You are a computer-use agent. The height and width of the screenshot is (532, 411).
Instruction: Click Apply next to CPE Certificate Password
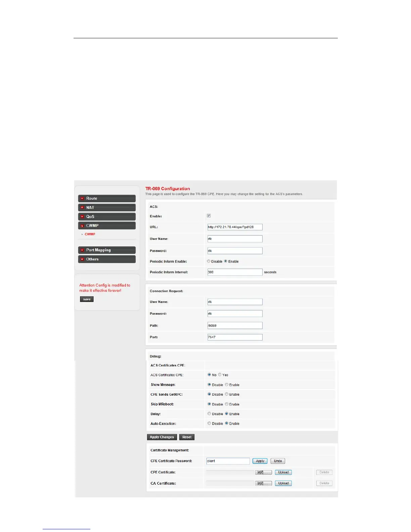[260, 461]
